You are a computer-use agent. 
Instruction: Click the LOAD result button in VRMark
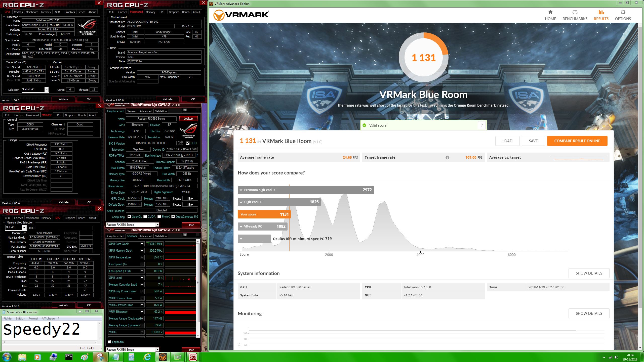point(507,141)
